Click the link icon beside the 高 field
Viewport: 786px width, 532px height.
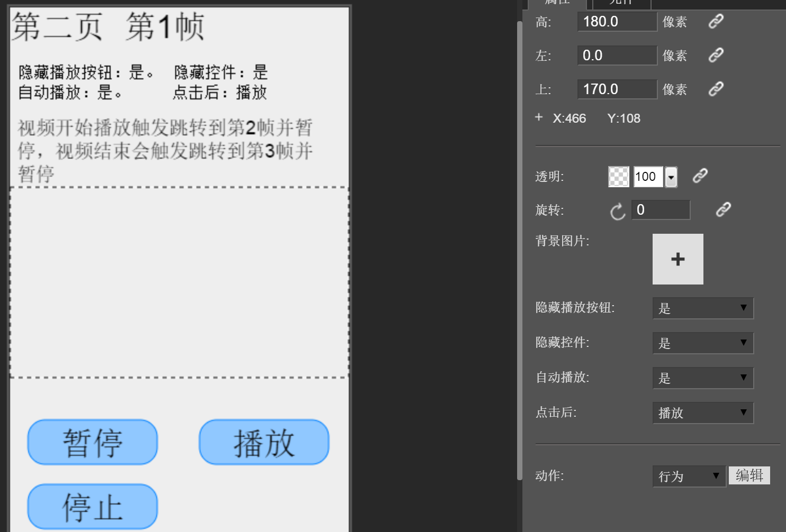[x=716, y=21]
